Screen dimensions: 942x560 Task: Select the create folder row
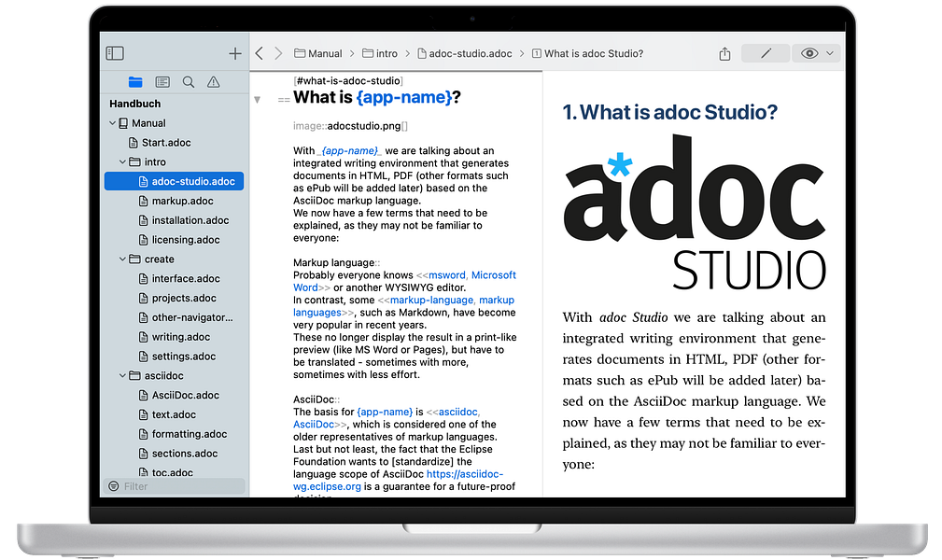pos(175,259)
